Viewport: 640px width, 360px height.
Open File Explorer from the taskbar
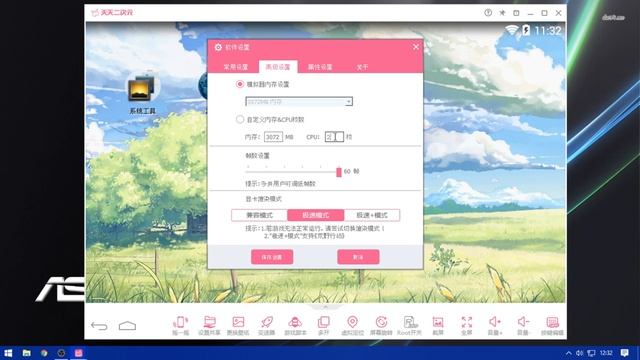coord(27,353)
